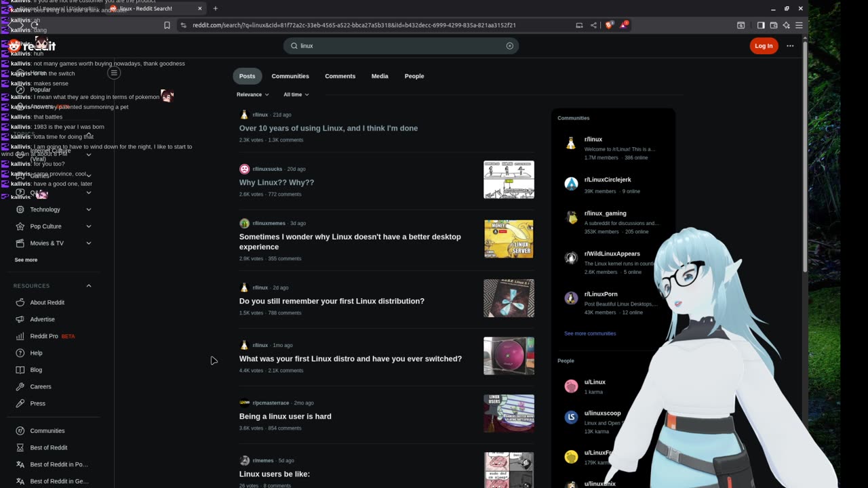Toggle the browser sidebar panel icon

pos(761,25)
